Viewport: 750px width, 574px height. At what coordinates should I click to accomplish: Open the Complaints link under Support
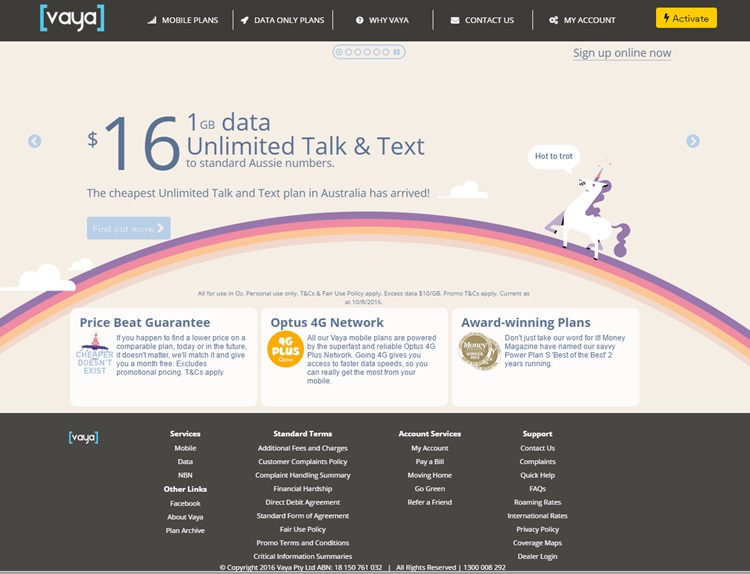coord(538,462)
